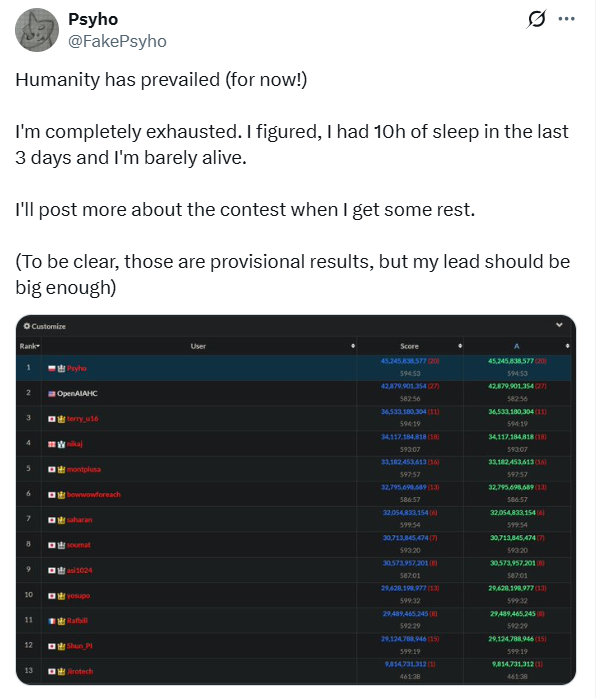Open OpenAIAHC user page
The image size is (616, 698).
[77, 394]
